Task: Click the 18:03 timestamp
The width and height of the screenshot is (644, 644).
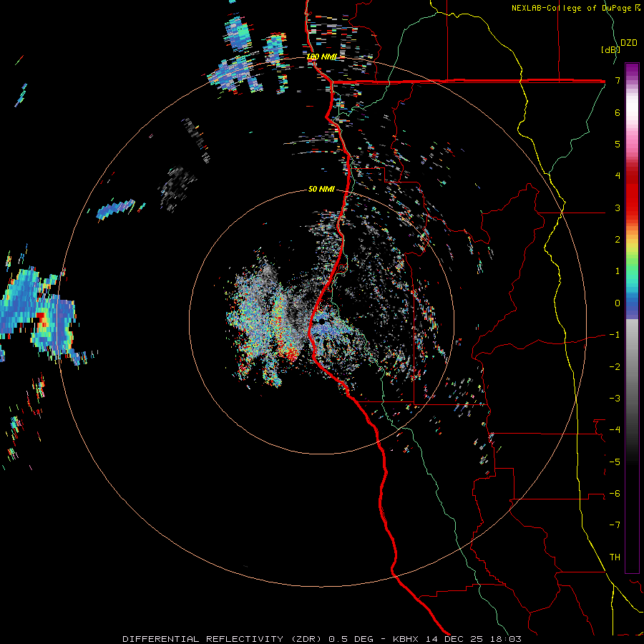Action: (x=506, y=639)
